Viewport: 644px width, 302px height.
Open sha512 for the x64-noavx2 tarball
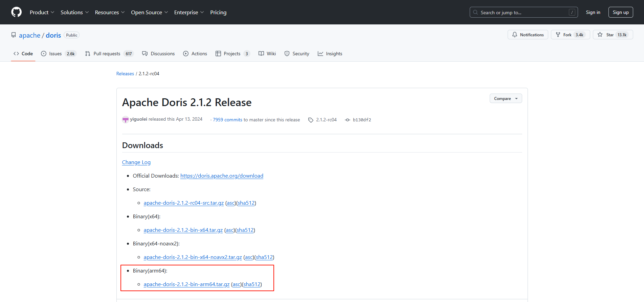pyautogui.click(x=264, y=257)
